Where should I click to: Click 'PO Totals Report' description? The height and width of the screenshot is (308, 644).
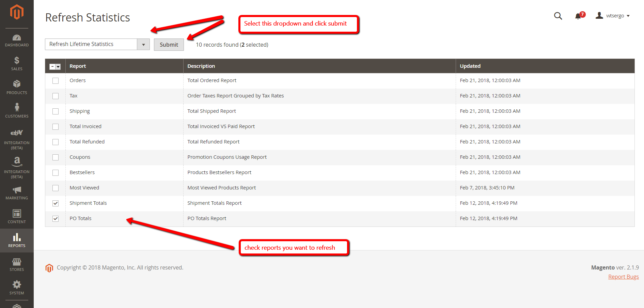pyautogui.click(x=207, y=218)
